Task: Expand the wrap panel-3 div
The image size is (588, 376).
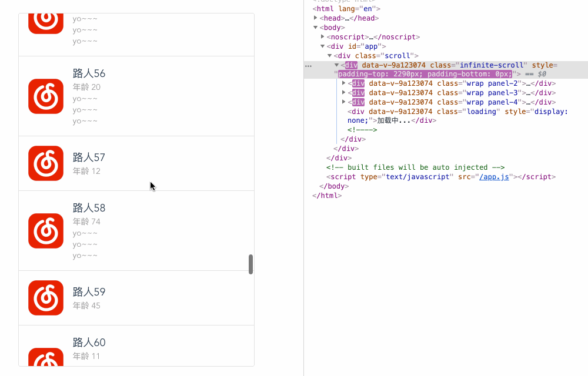Action: tap(344, 92)
